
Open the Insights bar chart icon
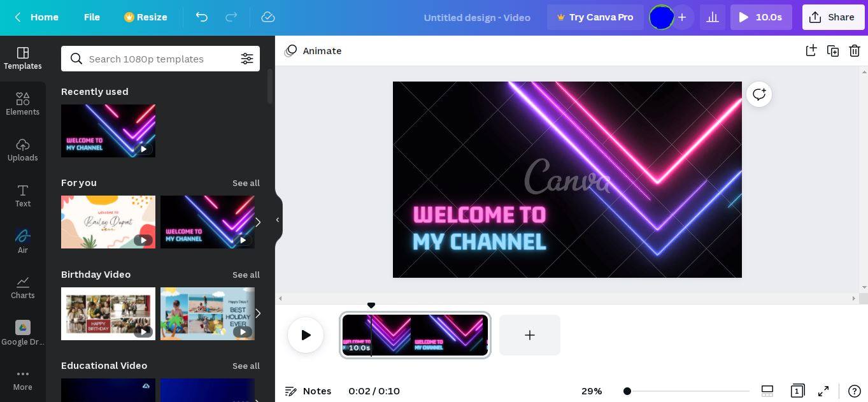pos(713,17)
